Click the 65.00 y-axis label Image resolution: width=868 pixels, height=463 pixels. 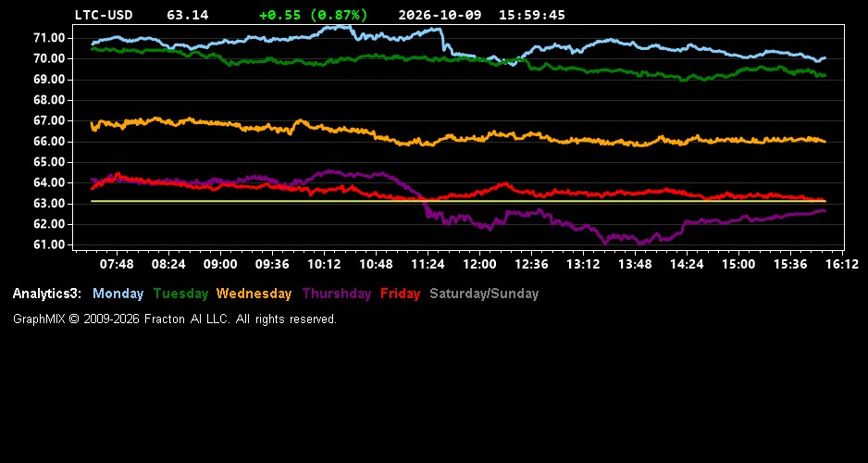pos(50,162)
